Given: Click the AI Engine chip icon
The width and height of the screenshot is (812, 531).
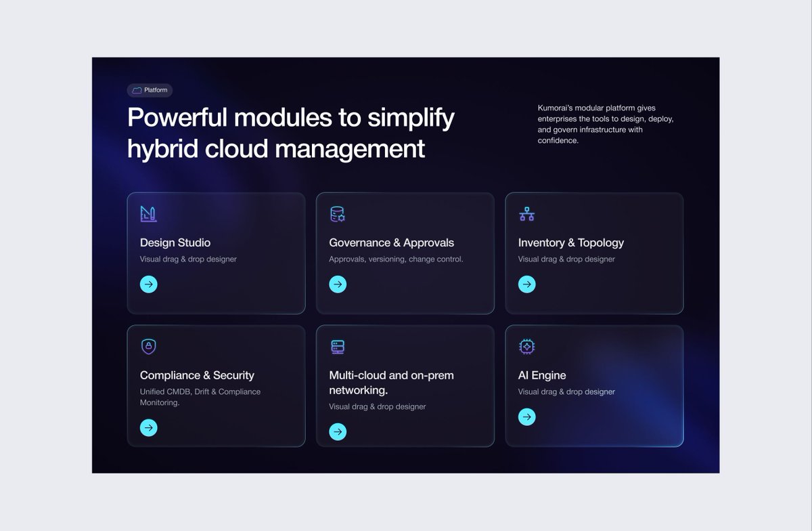Looking at the screenshot, I should 526,347.
